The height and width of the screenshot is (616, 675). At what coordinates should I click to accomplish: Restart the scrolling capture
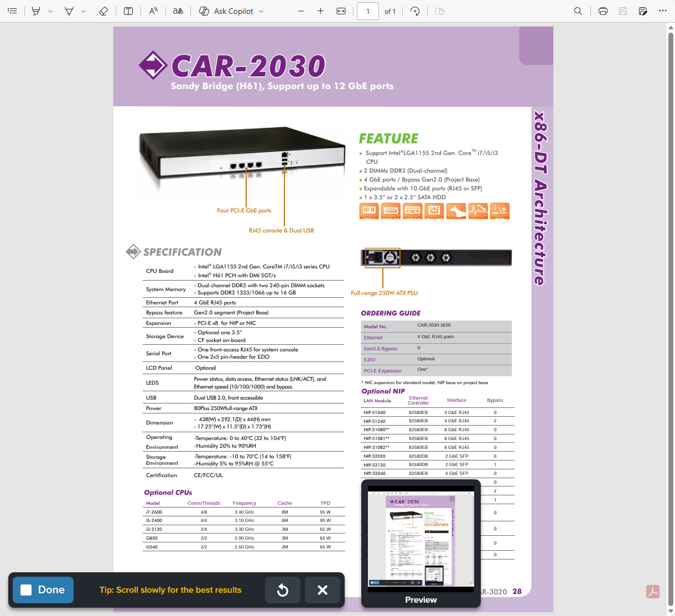click(x=283, y=590)
